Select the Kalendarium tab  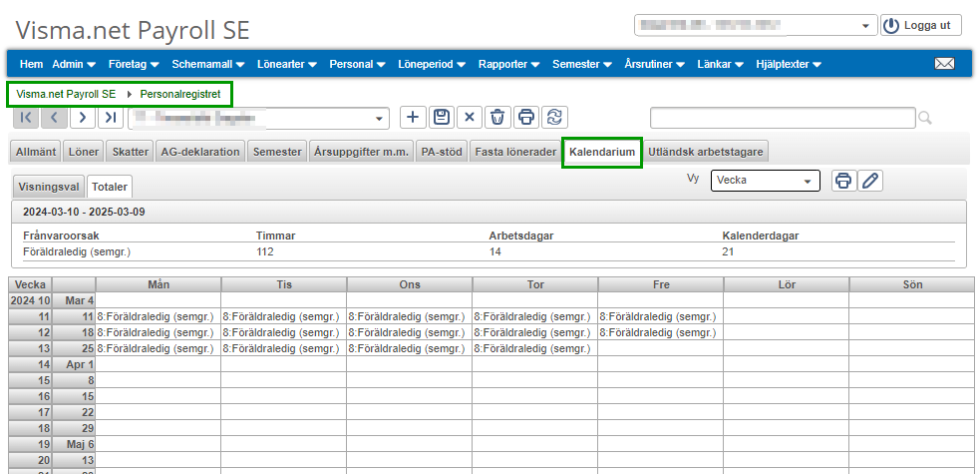pyautogui.click(x=602, y=152)
